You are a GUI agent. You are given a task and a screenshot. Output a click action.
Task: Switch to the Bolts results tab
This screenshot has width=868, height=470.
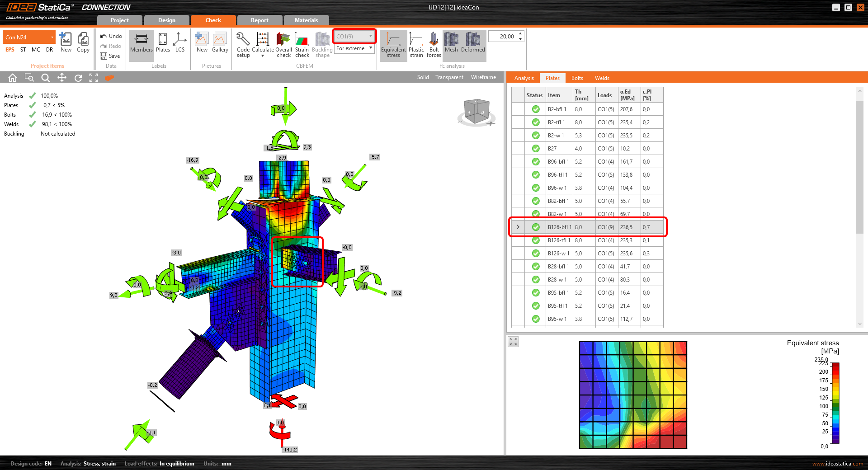[x=577, y=78]
